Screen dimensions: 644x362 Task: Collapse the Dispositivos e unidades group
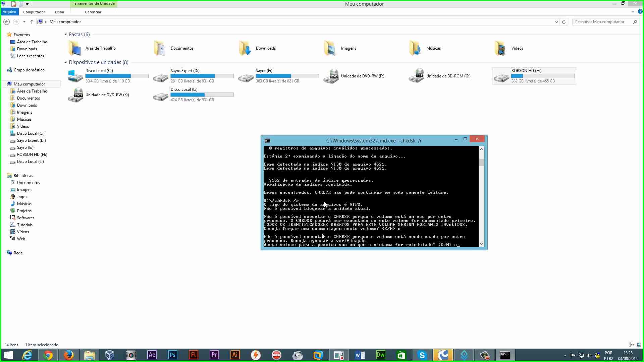click(x=65, y=62)
